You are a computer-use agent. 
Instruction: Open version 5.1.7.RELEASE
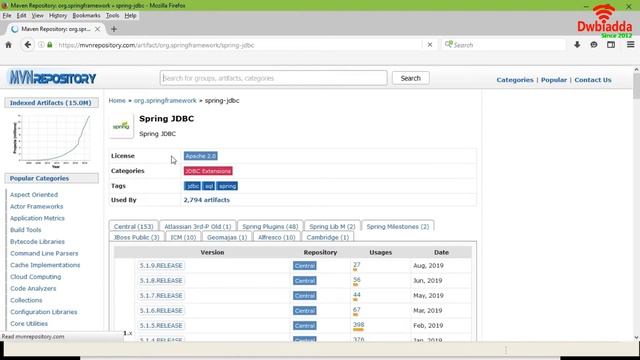pyautogui.click(x=161, y=296)
